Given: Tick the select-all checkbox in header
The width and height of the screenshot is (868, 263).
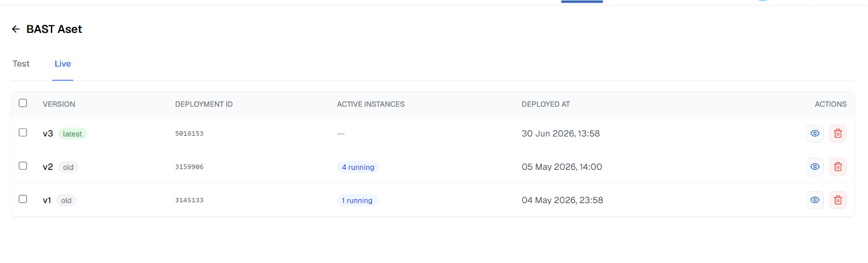Looking at the screenshot, I should click(23, 103).
